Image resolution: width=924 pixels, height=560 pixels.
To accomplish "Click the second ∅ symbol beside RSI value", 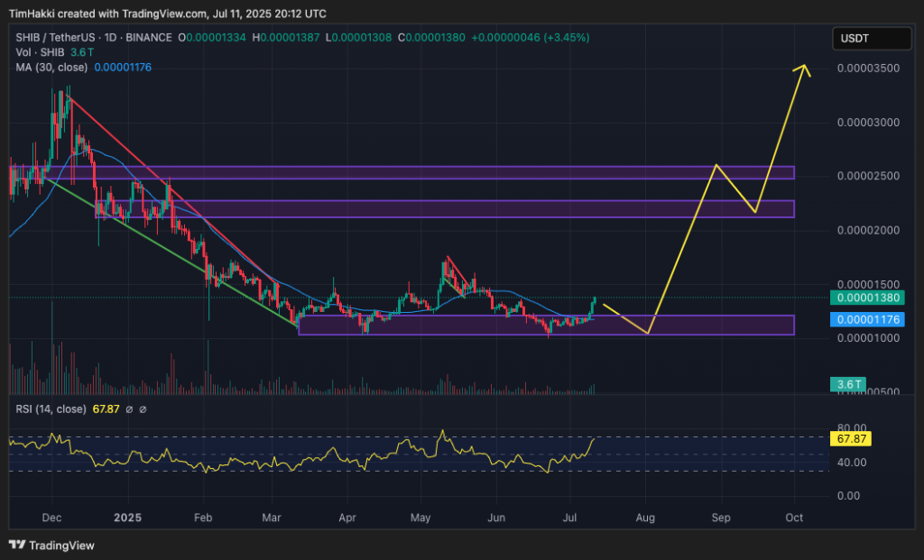I will [x=143, y=409].
